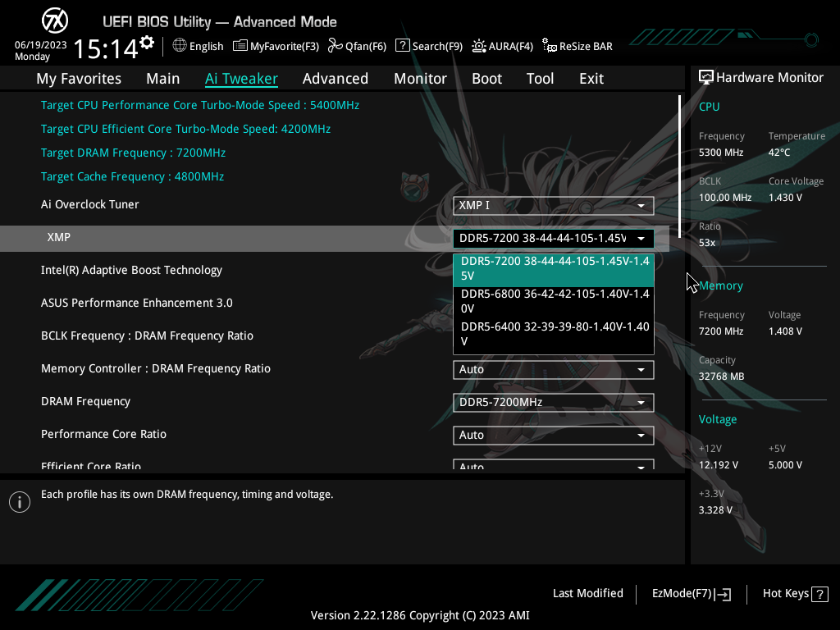Screen dimensions: 840x630
Task: Click the globe icon for English language
Action: pyautogui.click(x=180, y=46)
